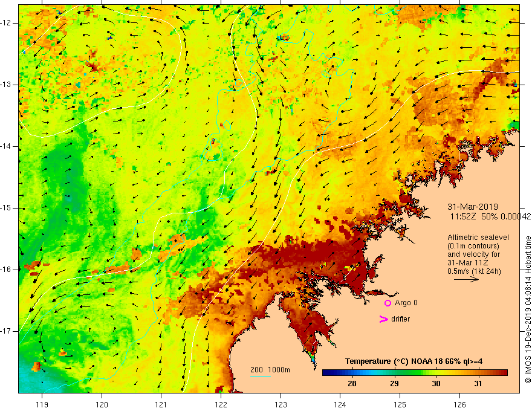Click the 'drifter' legend label
532x411 pixels.
[x=400, y=319]
